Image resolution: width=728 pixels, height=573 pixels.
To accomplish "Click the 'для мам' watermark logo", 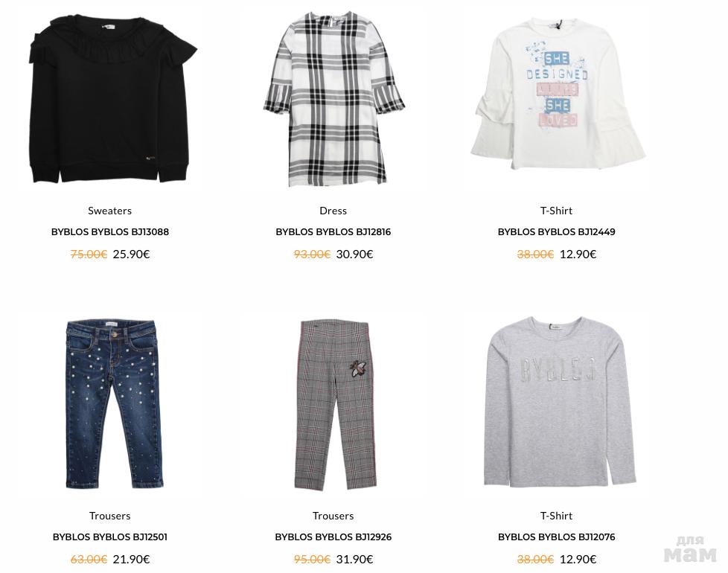I will click(690, 550).
